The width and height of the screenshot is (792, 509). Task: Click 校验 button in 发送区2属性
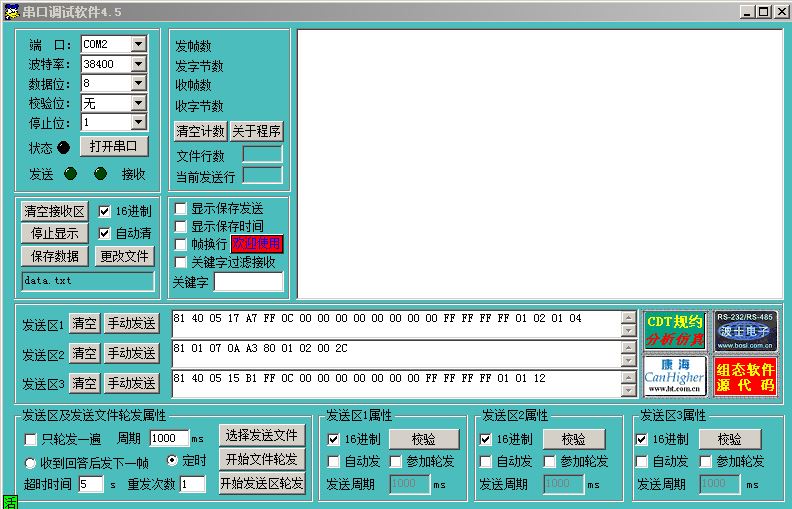[x=574, y=439]
